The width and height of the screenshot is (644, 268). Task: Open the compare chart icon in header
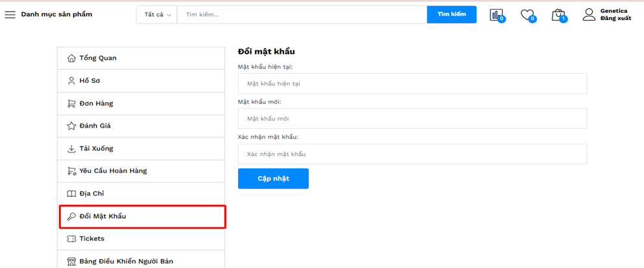point(496,15)
